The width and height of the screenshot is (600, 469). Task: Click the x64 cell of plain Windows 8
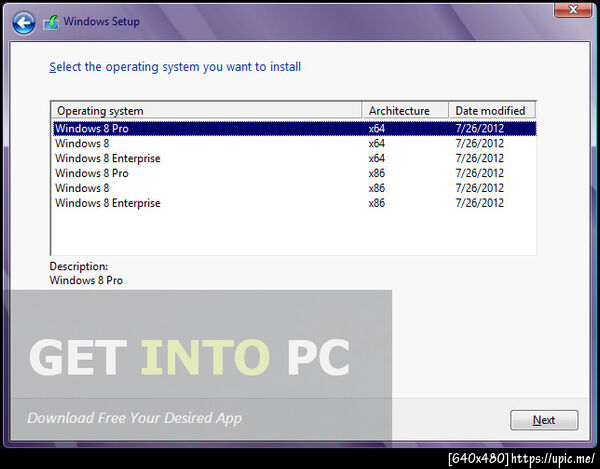point(377,143)
